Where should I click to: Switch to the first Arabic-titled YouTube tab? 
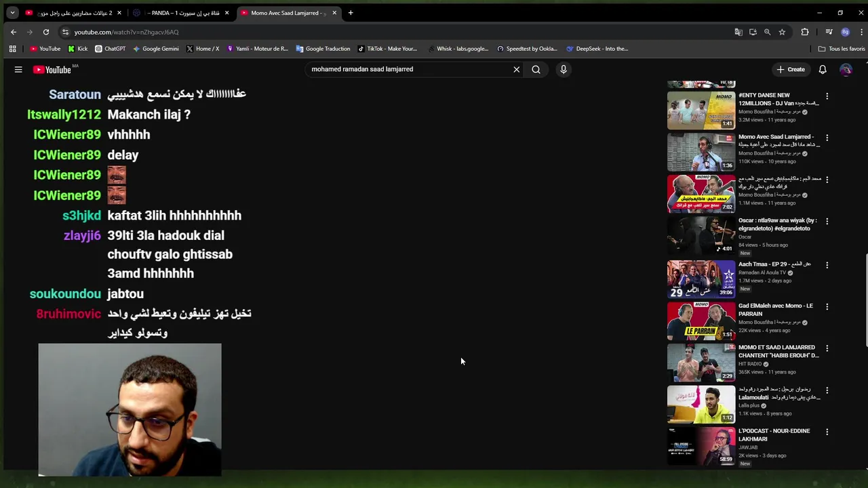[x=73, y=13]
